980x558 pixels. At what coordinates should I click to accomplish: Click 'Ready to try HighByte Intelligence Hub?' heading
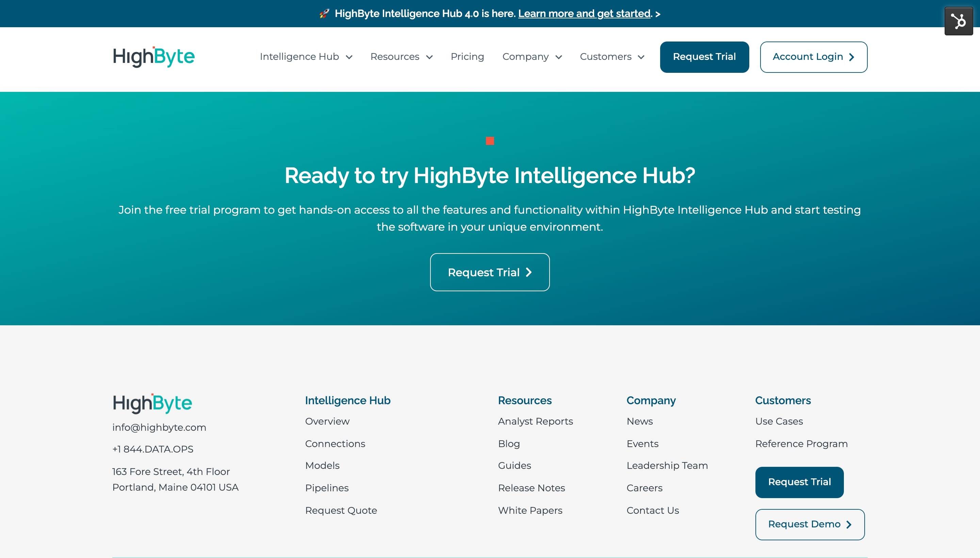tap(489, 176)
